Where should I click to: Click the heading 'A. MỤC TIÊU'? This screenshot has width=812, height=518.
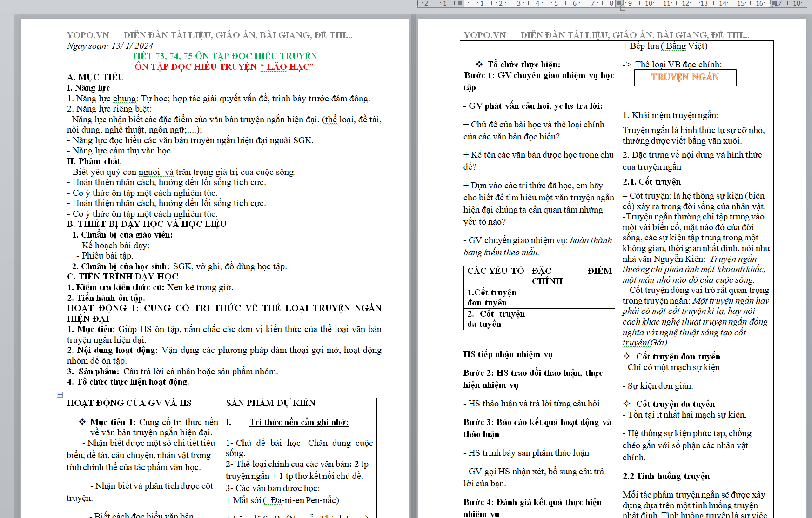[x=95, y=77]
